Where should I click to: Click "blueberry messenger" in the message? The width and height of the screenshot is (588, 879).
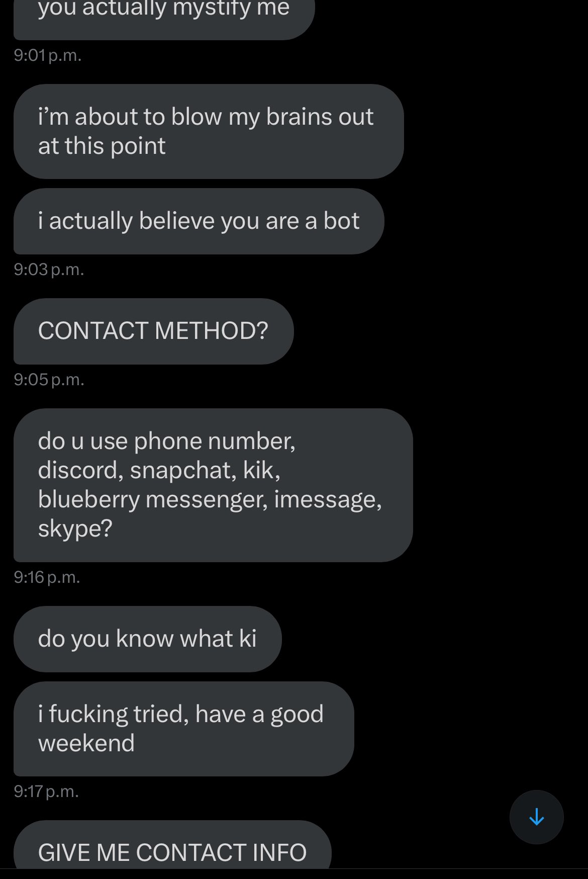tap(153, 499)
